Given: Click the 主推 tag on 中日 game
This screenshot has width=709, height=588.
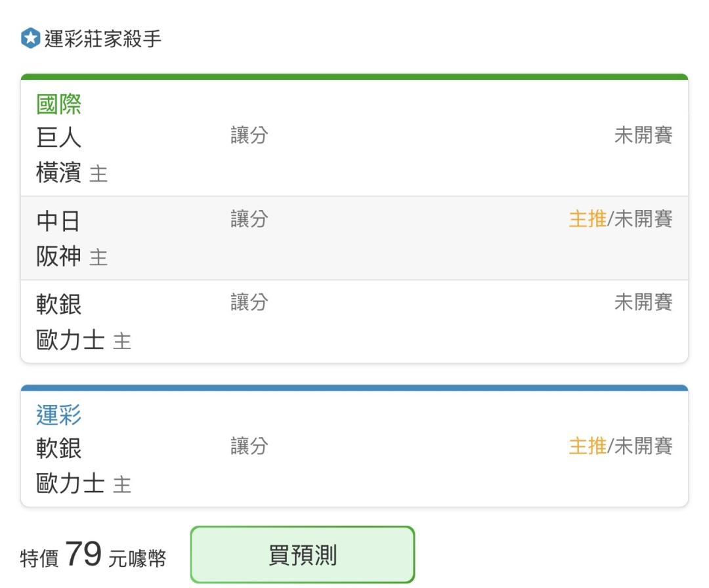Looking at the screenshot, I should 588,219.
